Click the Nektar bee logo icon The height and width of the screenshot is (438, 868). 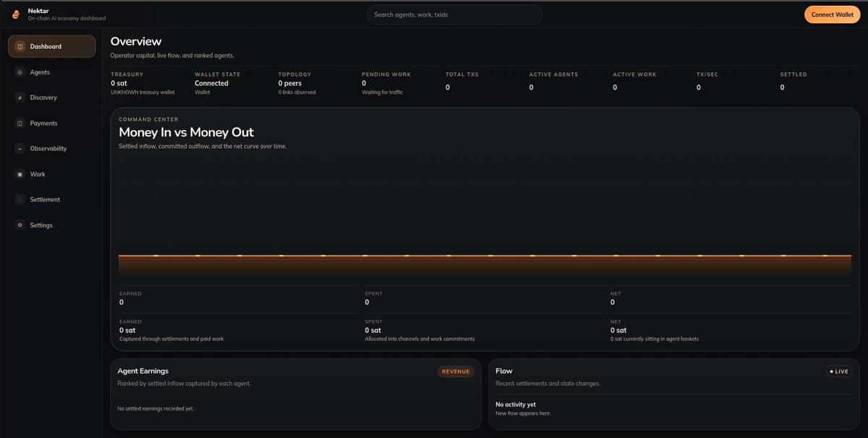(x=16, y=14)
